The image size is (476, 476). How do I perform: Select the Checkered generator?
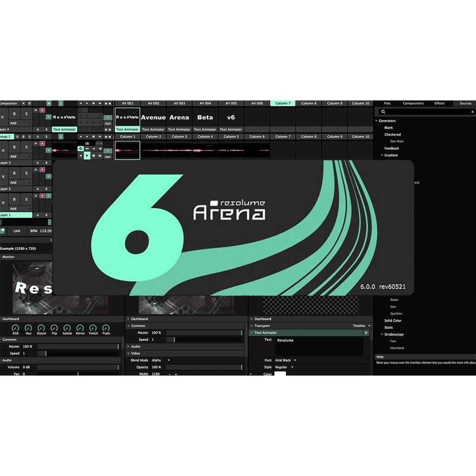[x=392, y=134]
